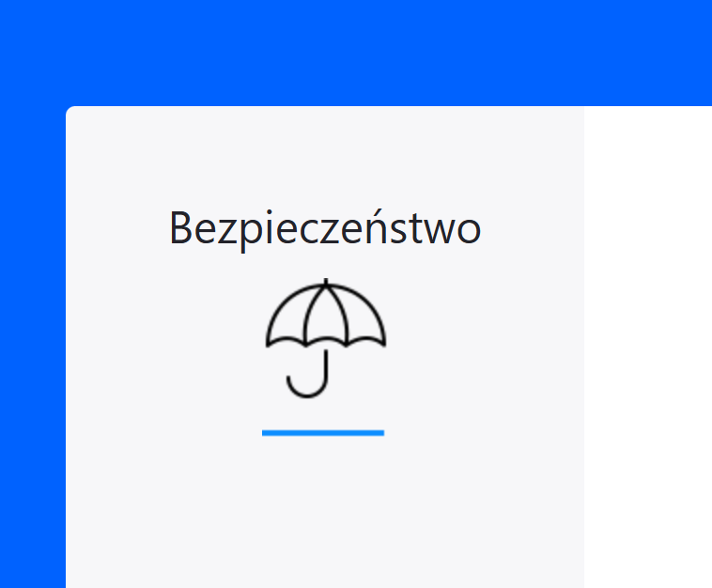The width and height of the screenshot is (712, 588).
Task: Click the umbrella security icon
Action: tap(326, 338)
